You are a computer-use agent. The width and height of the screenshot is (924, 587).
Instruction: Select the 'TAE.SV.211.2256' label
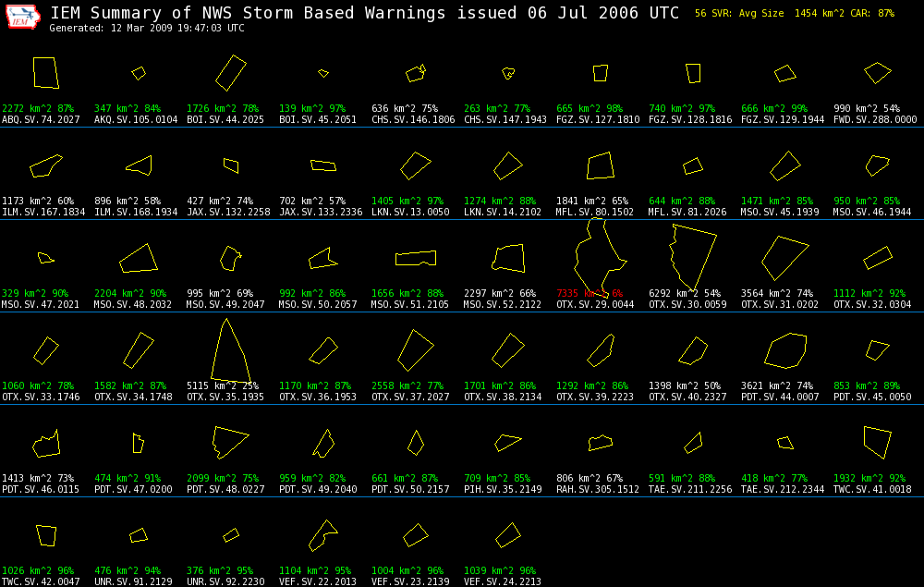pos(690,490)
